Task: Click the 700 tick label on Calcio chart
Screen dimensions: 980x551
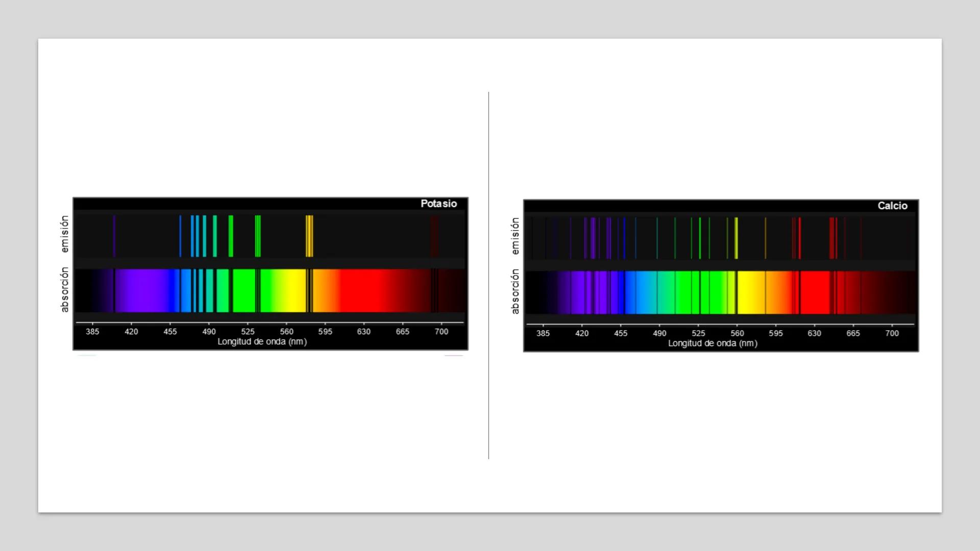Action: [892, 333]
